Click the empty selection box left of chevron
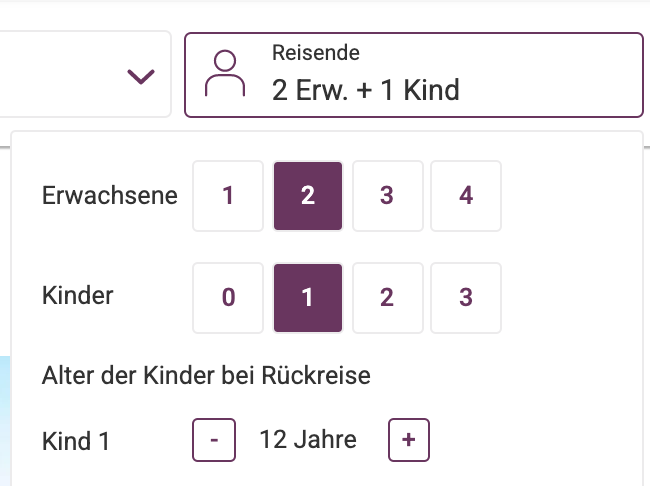650x486 pixels. 85,75
